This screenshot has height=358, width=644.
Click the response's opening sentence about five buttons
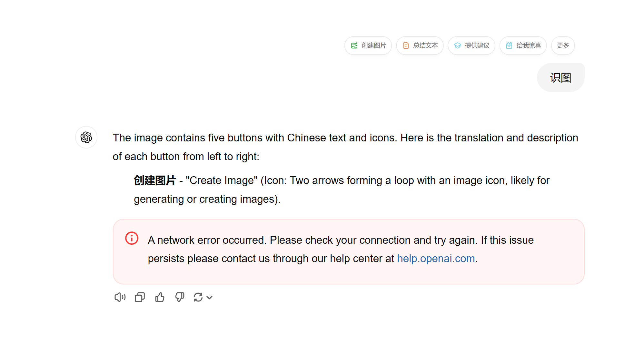click(345, 138)
